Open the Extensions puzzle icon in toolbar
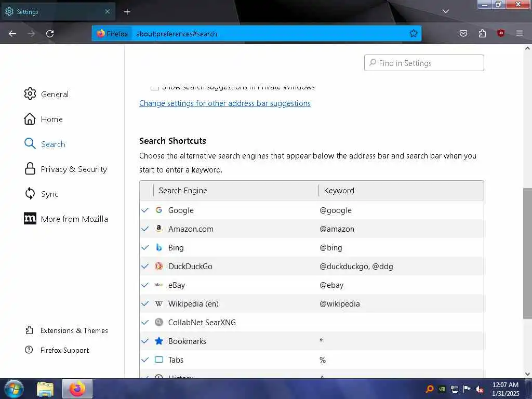Screen dimensions: 532x399 pyautogui.click(x=482, y=33)
